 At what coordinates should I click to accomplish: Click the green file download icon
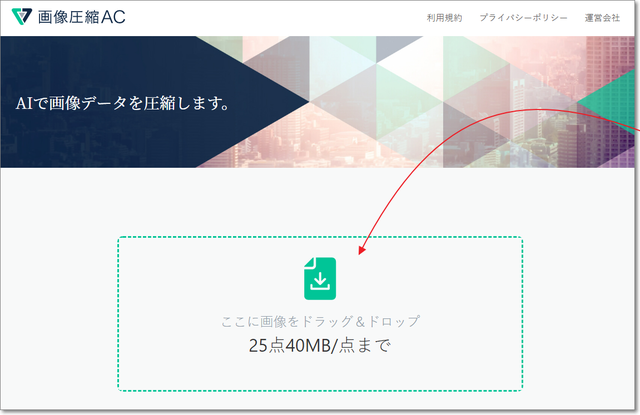320,278
